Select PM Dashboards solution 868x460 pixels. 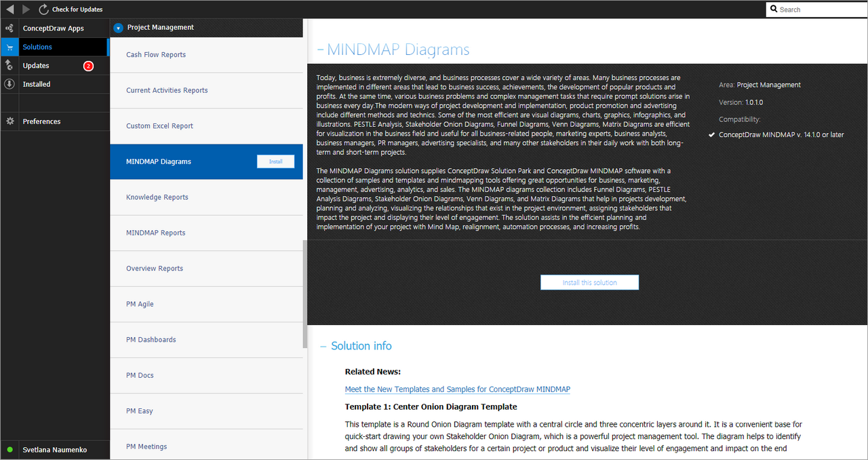207,340
